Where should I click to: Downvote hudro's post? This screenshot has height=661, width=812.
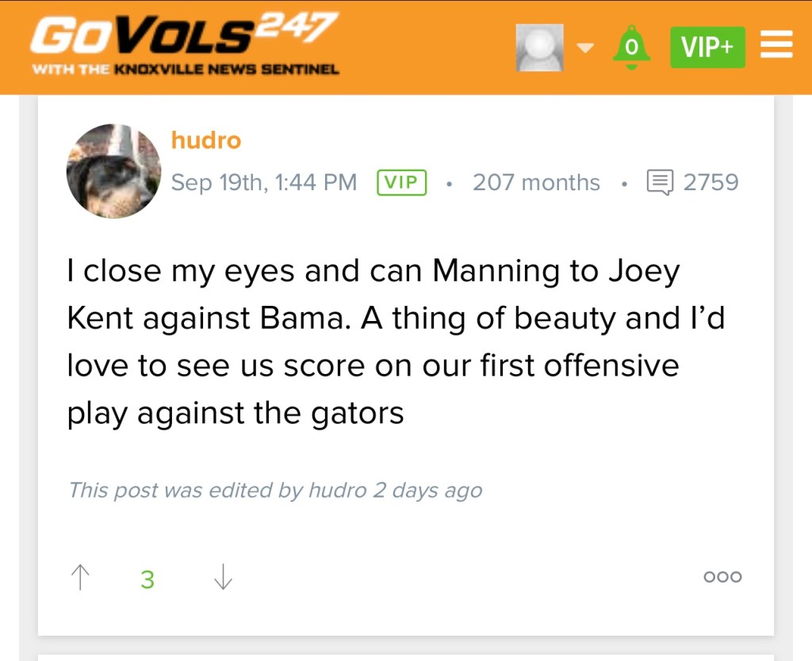(224, 578)
